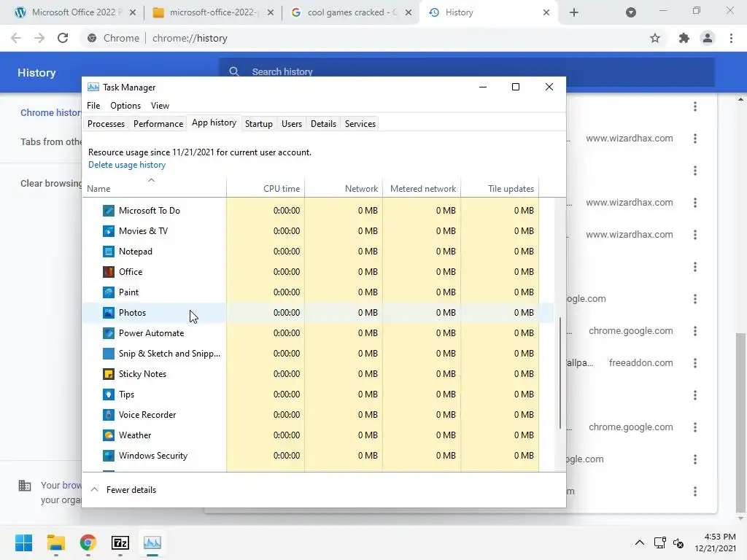
Task: Collapse Task Manager with Fewer details
Action: click(x=123, y=490)
